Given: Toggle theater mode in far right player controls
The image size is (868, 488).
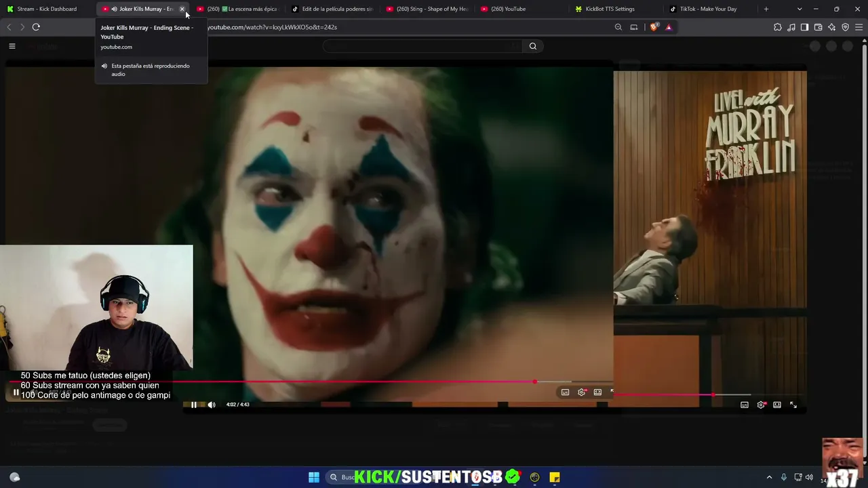Looking at the screenshot, I should pos(777,405).
